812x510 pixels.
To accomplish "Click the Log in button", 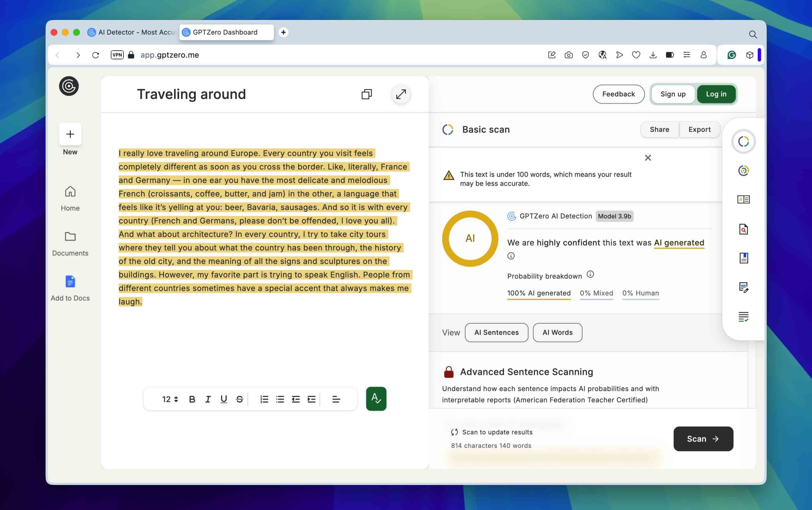I will pyautogui.click(x=716, y=94).
